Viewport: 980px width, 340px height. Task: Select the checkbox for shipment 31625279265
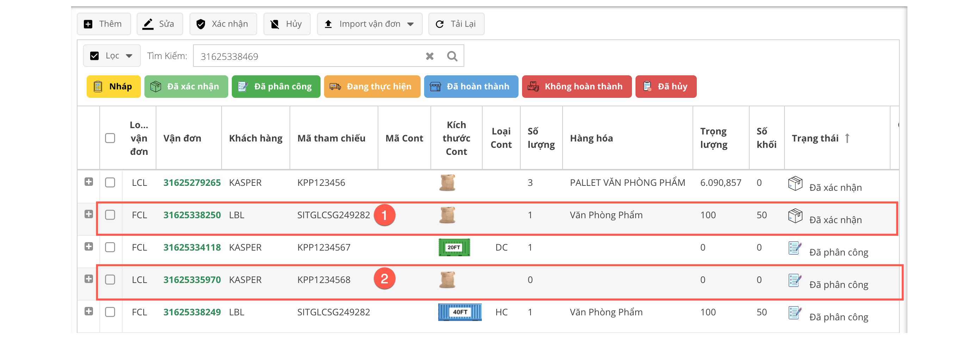(x=110, y=183)
